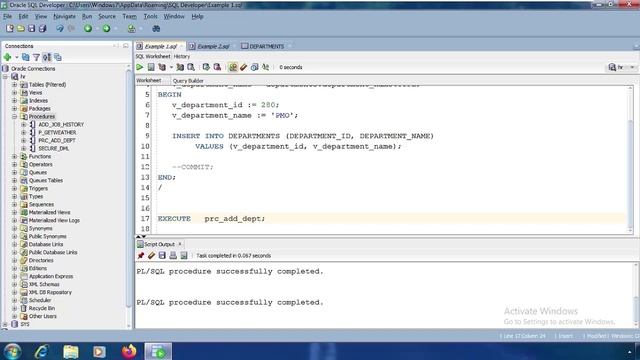Click the Connections tree vertical scrollbar
The height and width of the screenshot is (360, 640).
coord(129,196)
